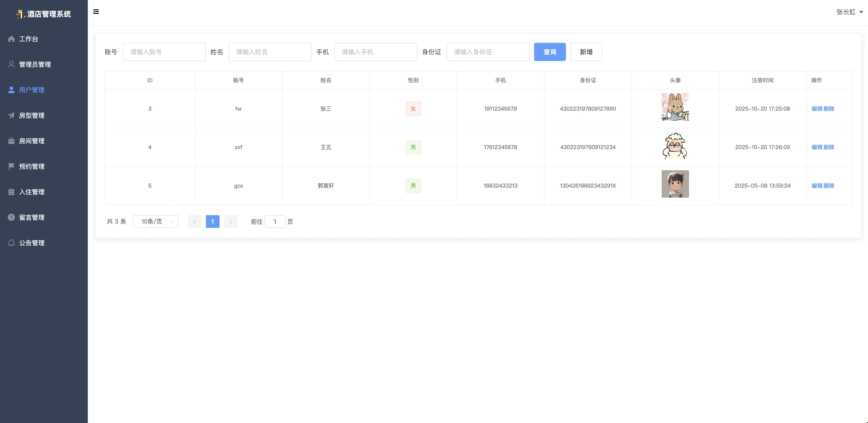
Task: Click the 请输入手机 input field
Action: tap(376, 52)
